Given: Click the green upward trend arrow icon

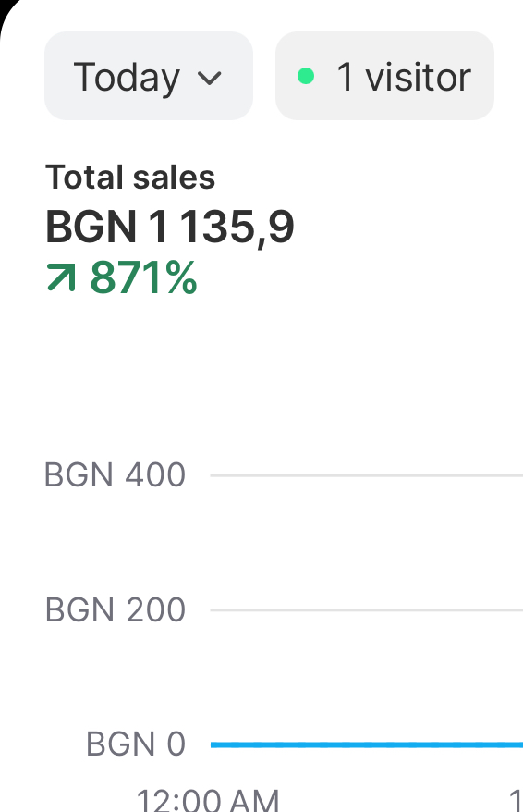Looking at the screenshot, I should point(61,277).
